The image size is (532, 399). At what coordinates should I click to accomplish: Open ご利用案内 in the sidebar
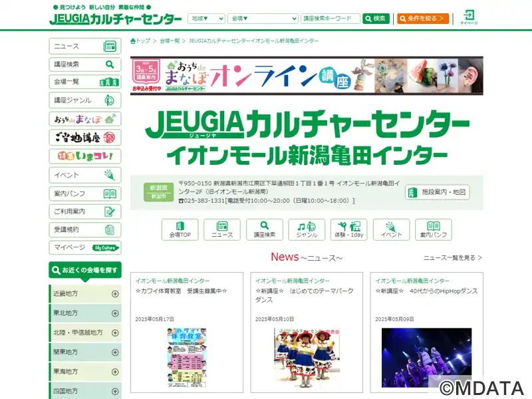pos(85,211)
